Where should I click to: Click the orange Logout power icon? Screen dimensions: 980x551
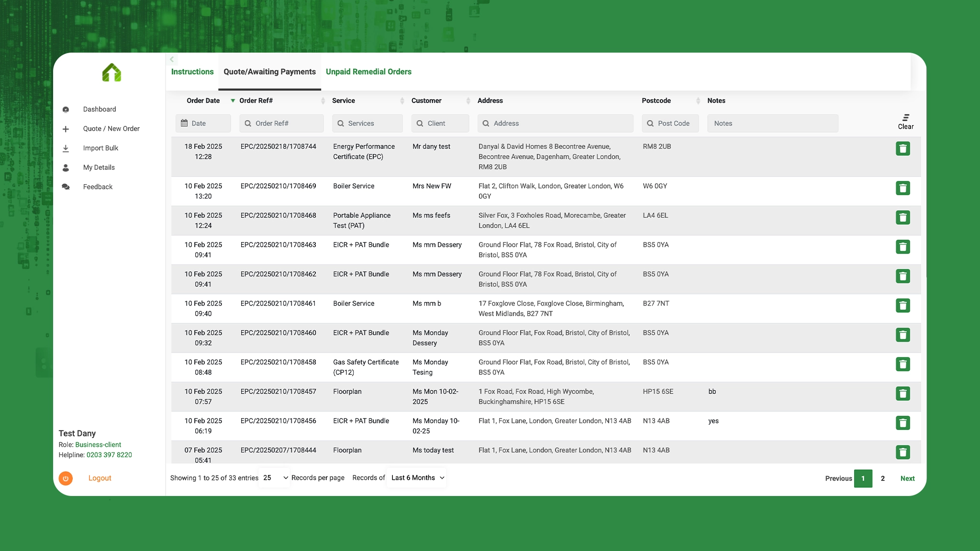click(66, 478)
